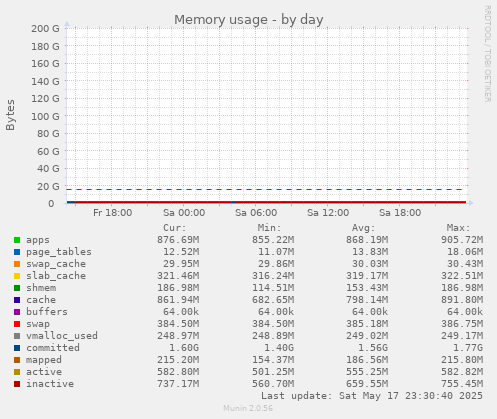Click the green apps legend color swatch
The width and height of the screenshot is (497, 419).
(17, 240)
